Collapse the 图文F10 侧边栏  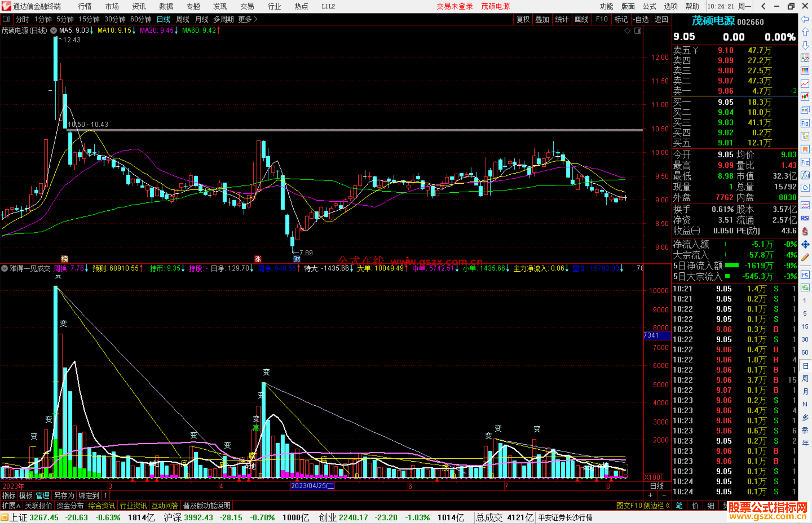643,506
